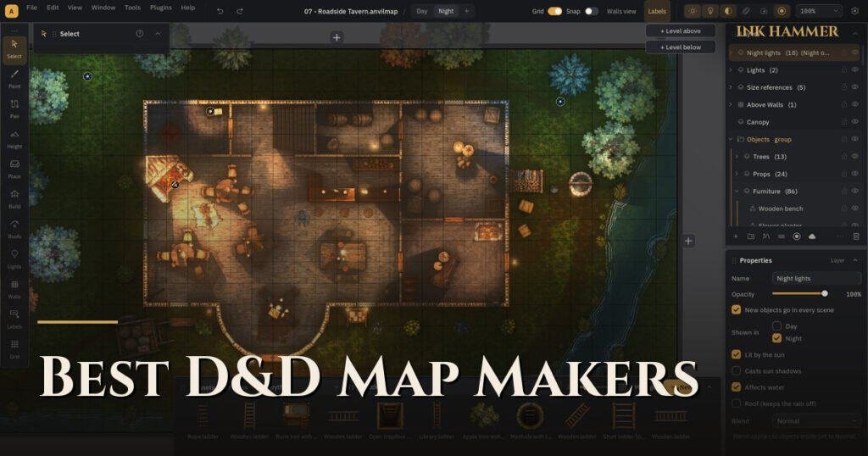This screenshot has width=868, height=456.
Task: Expand the Size references layer
Action: pos(731,87)
